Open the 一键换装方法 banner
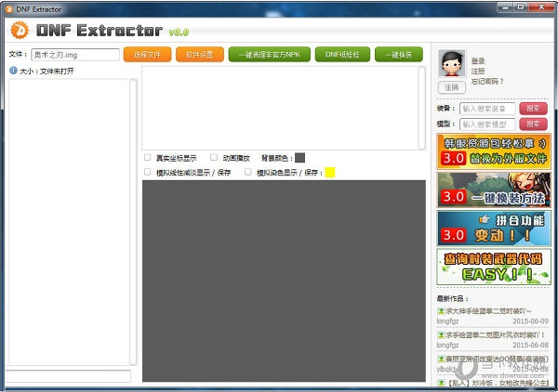 [x=493, y=189]
